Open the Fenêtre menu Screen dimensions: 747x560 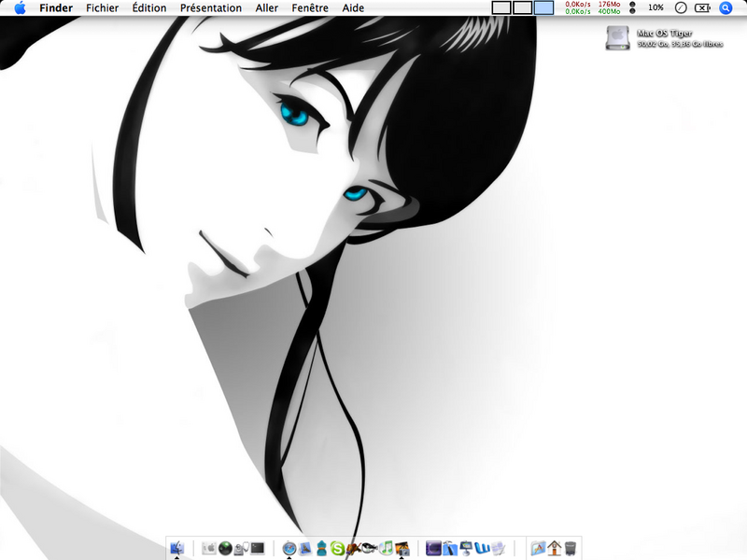pos(310,7)
